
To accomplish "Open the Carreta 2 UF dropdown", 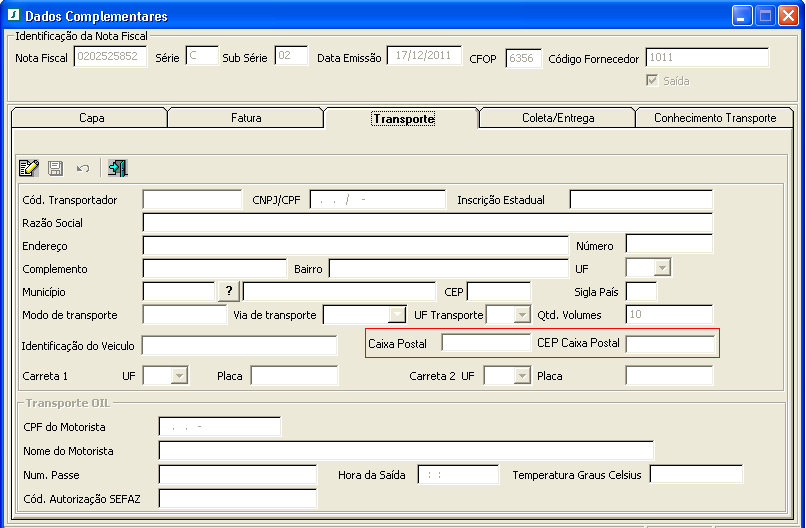I will [520, 376].
